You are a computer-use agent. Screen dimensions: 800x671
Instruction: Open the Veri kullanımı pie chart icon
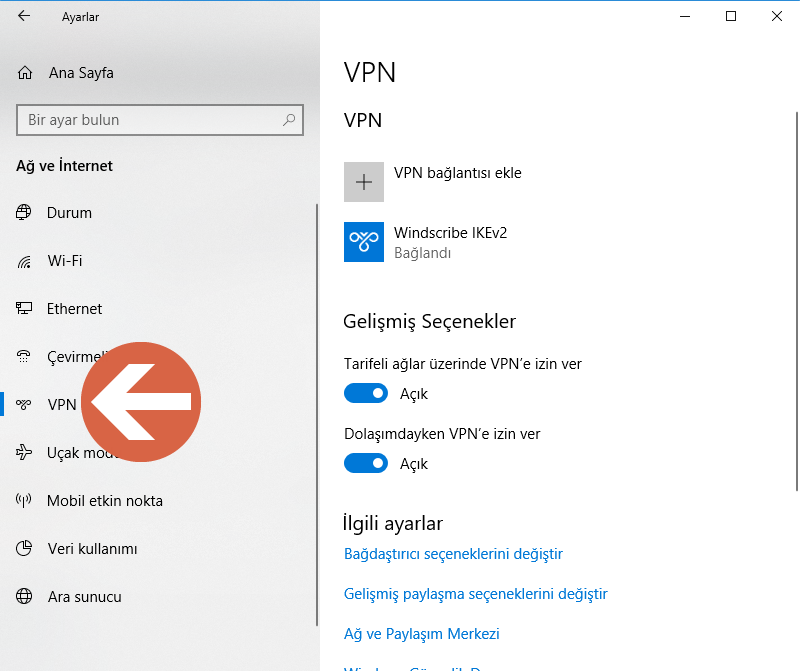coord(23,548)
